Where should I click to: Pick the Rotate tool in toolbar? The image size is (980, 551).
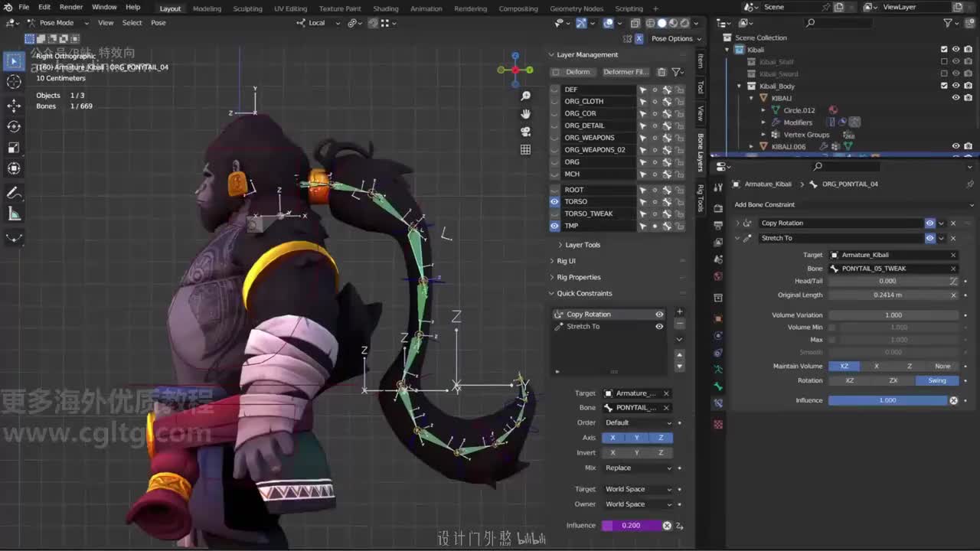[x=14, y=126]
